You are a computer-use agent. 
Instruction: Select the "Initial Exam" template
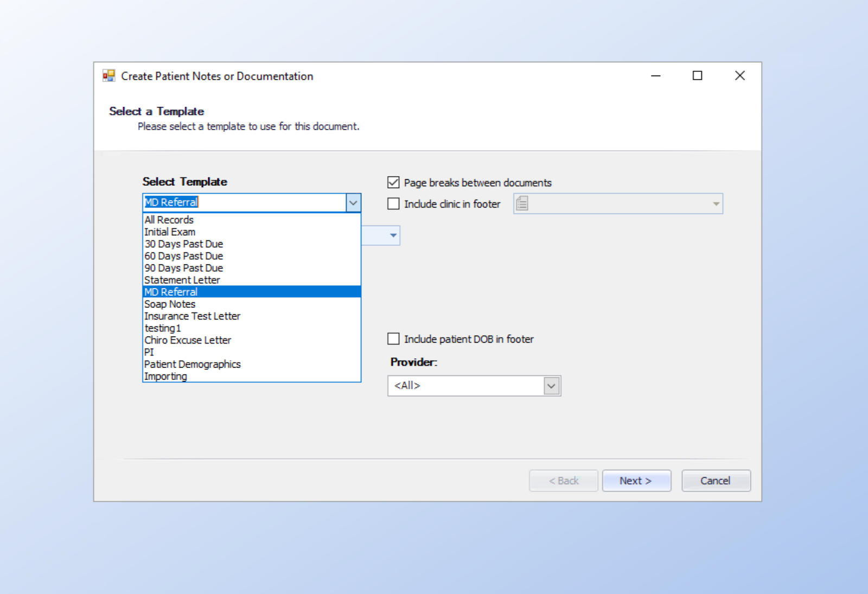(169, 232)
